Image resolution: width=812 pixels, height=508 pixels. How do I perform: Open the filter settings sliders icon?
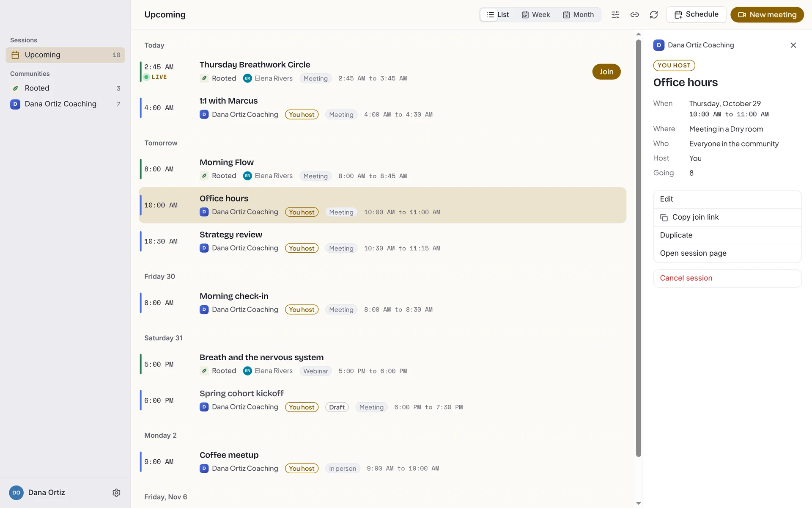point(615,15)
